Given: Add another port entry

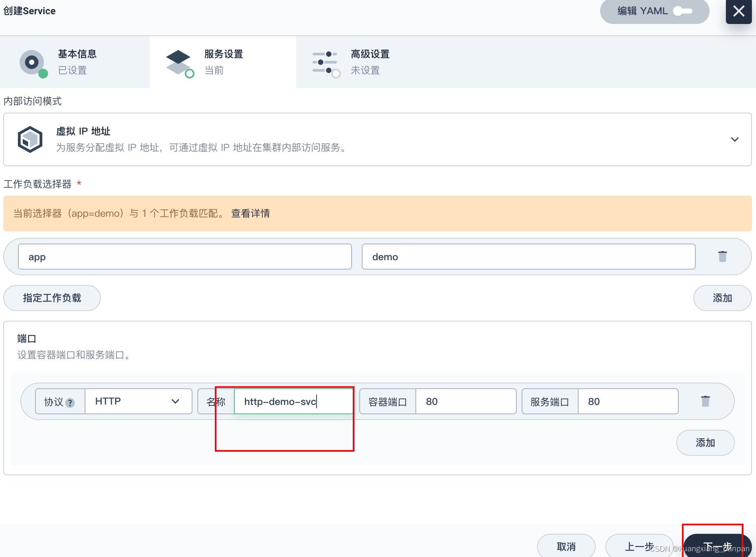Looking at the screenshot, I should click(x=705, y=443).
